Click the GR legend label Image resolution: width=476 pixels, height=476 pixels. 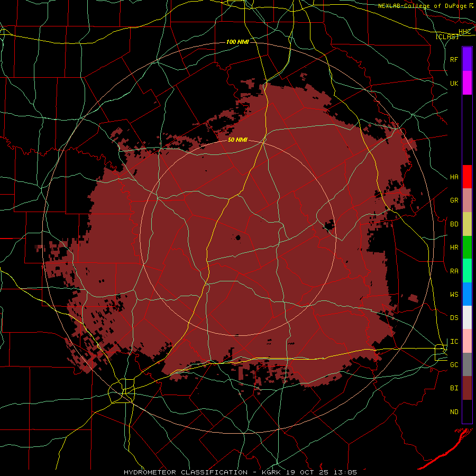point(454,200)
